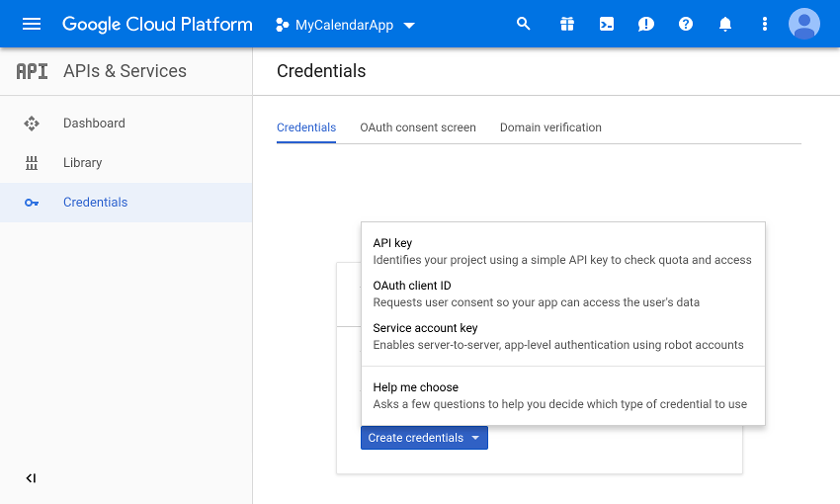Open the gift free trial icon
The width and height of the screenshot is (840, 504).
(567, 24)
